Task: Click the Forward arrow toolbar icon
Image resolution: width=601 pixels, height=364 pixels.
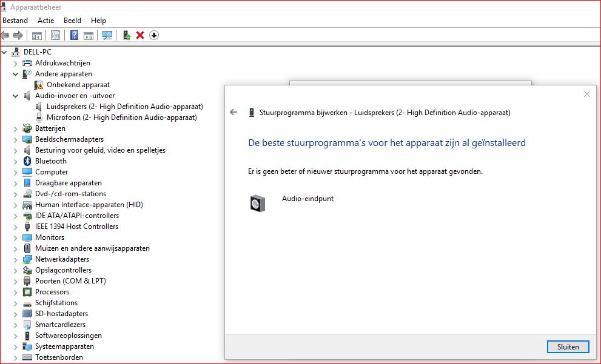Action: coord(18,36)
